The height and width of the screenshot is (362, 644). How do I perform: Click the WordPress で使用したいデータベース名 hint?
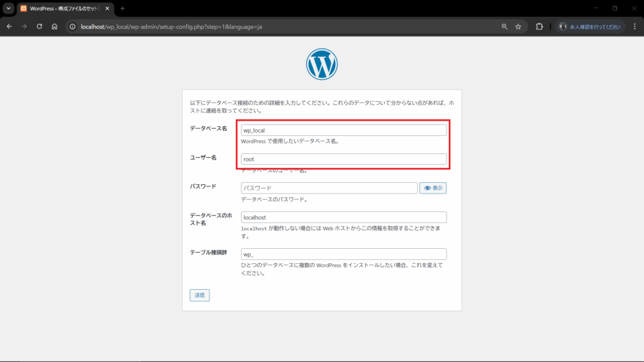pos(290,141)
